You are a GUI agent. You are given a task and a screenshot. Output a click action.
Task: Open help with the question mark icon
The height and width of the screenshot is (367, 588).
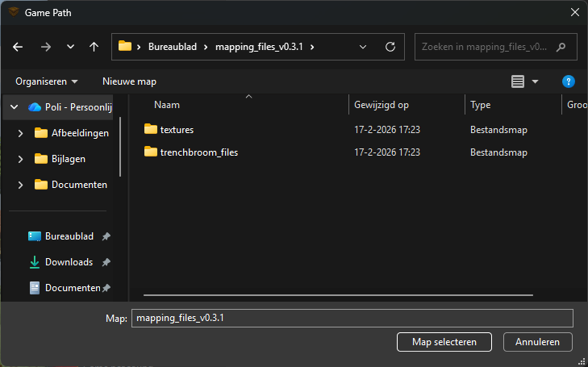click(x=569, y=81)
